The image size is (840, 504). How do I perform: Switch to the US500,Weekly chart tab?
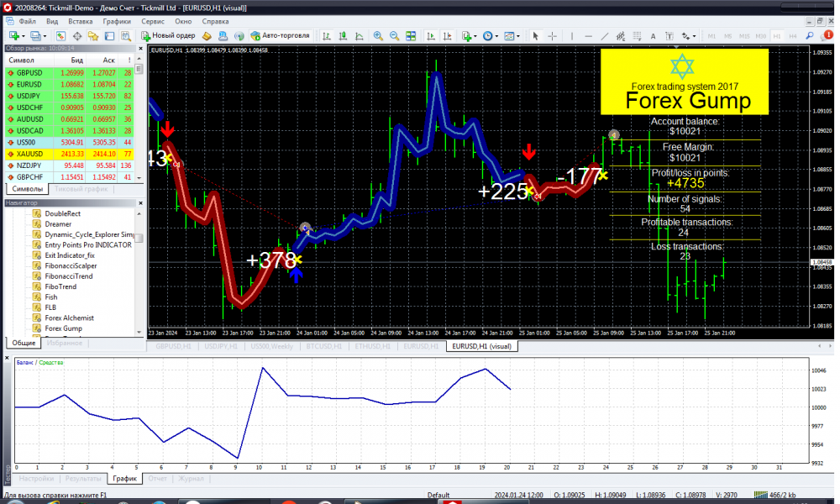click(271, 347)
